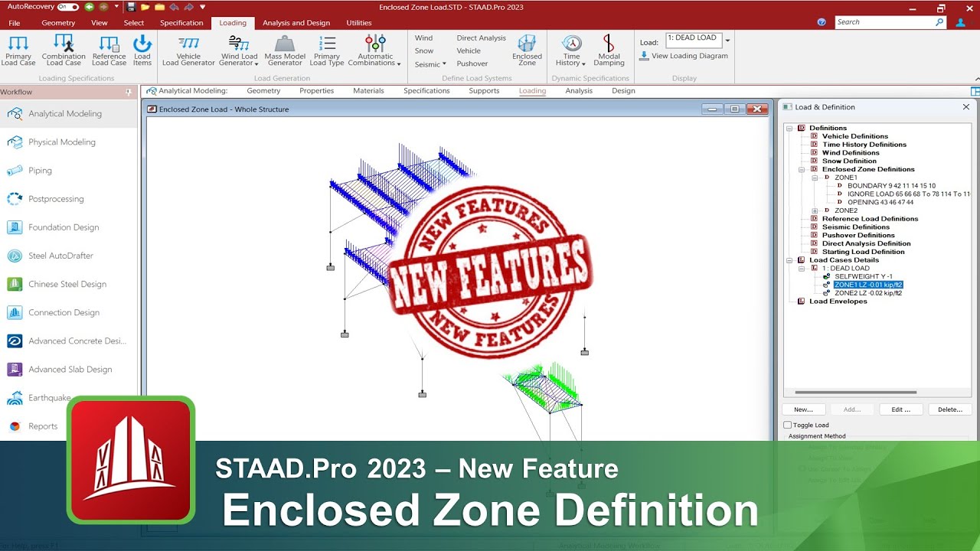Screen dimensions: 980x551
Task: Click the Delete... button
Action: pos(950,409)
